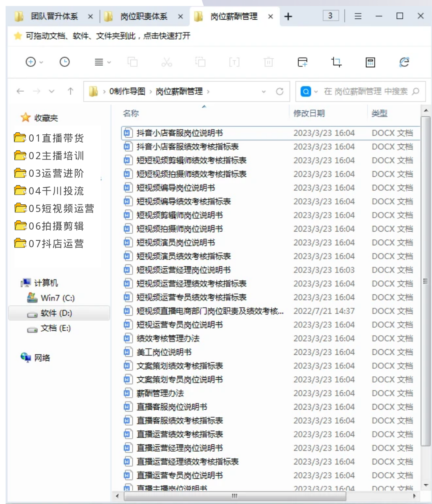432x504 pixels.
Task: Sort by 名称 column header
Action: pos(131,113)
